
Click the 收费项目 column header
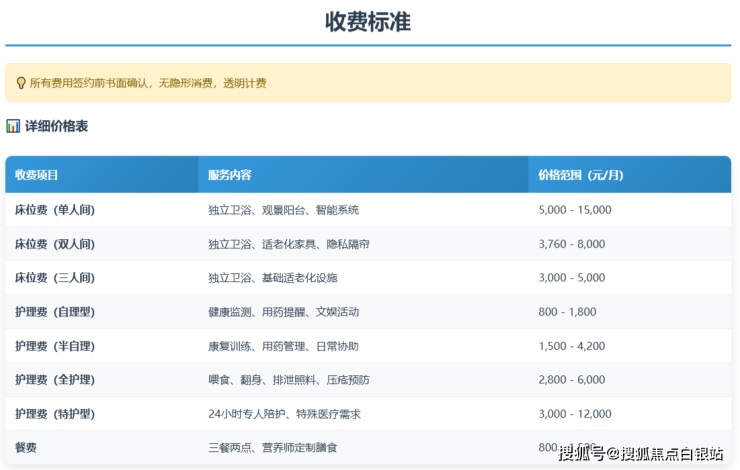click(37, 175)
